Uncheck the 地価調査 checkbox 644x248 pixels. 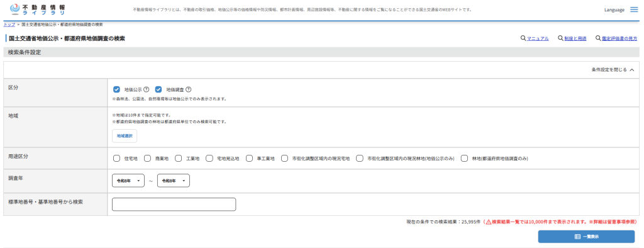(158, 89)
